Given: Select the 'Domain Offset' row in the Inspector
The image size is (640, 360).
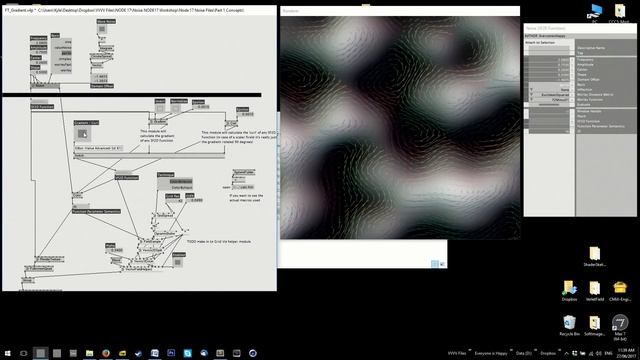Looking at the screenshot, I should click(606, 80).
